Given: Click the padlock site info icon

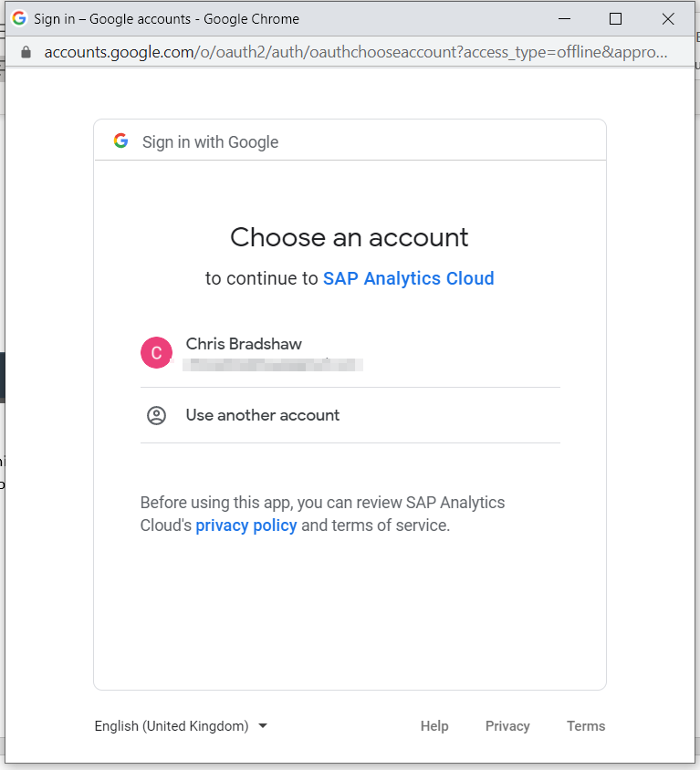Looking at the screenshot, I should tap(26, 52).
